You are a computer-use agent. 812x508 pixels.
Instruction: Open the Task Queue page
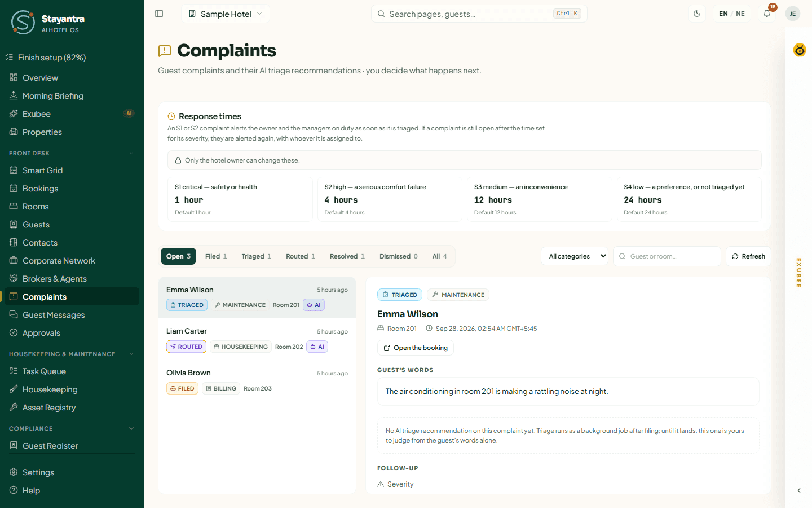tap(72, 371)
